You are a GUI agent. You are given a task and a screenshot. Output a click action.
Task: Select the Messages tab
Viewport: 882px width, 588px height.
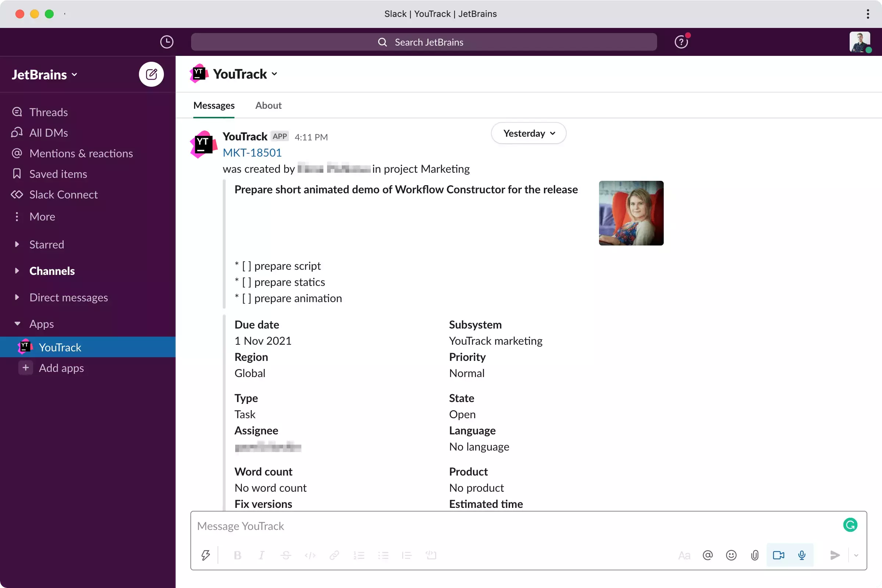click(214, 105)
